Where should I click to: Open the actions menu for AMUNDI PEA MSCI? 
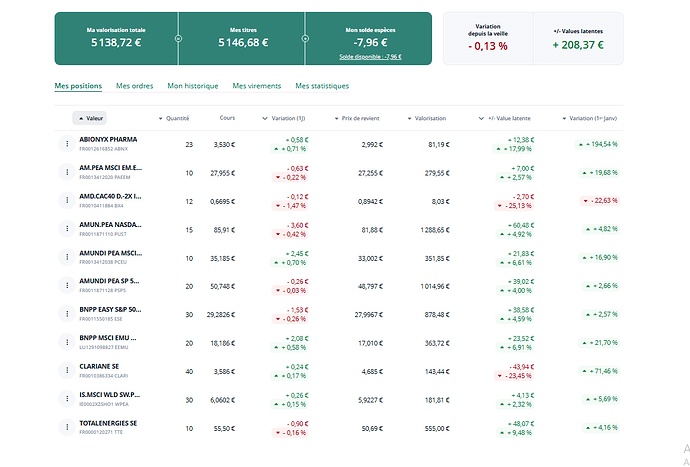[67, 257]
